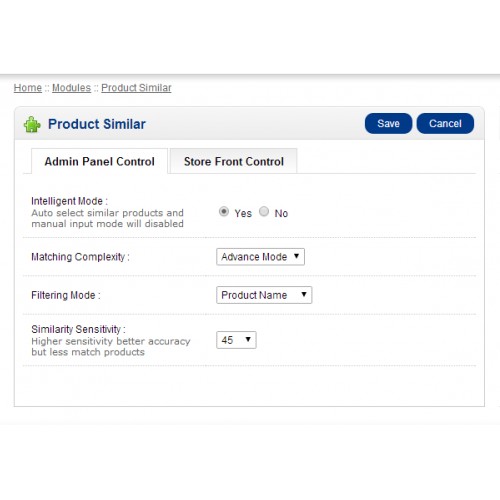Click the arrow on the Advance Mode select
Image resolution: width=500 pixels, height=500 pixels.
[x=296, y=256]
